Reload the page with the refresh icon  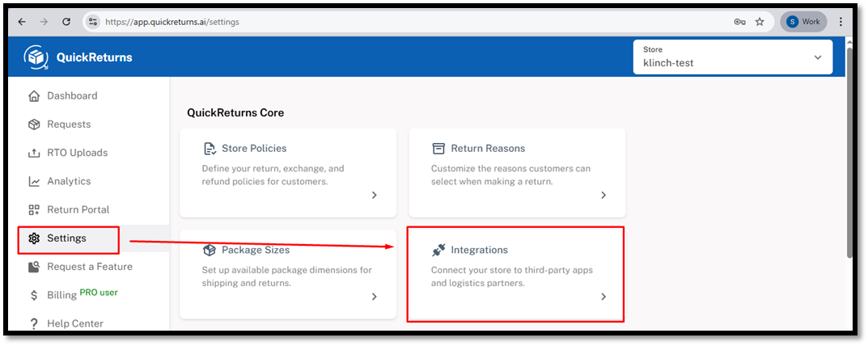66,22
